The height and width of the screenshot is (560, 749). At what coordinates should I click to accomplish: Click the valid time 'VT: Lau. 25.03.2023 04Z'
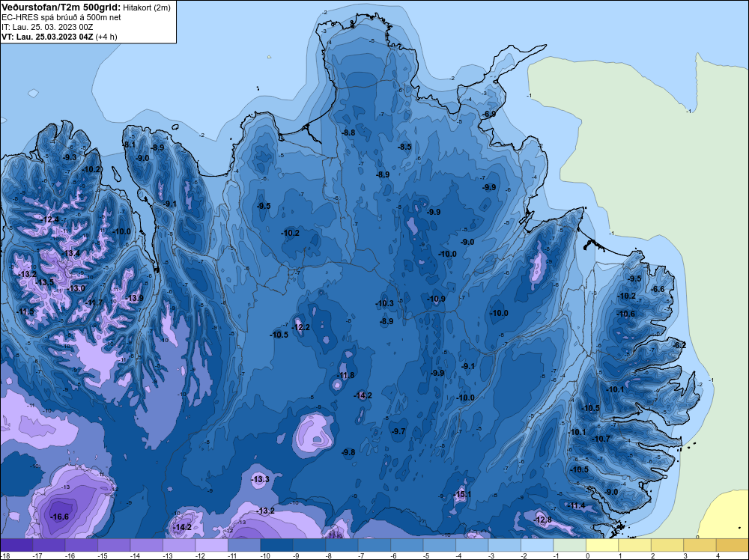tap(47, 37)
